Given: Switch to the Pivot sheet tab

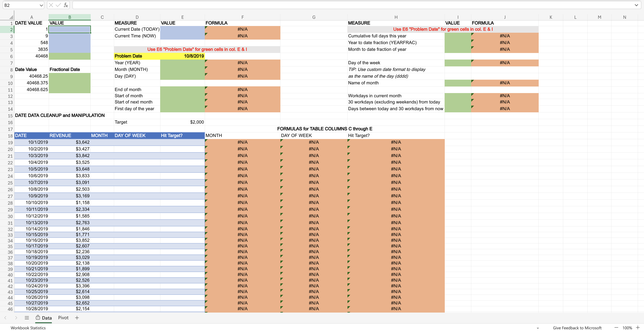Looking at the screenshot, I should pos(63,317).
